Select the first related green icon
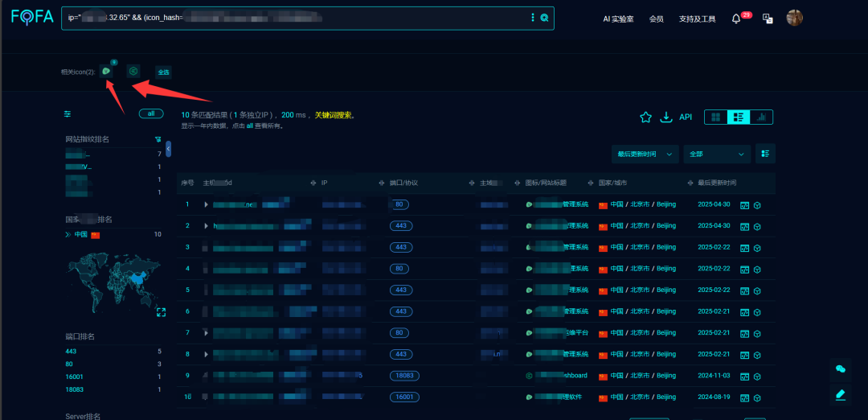 106,71
